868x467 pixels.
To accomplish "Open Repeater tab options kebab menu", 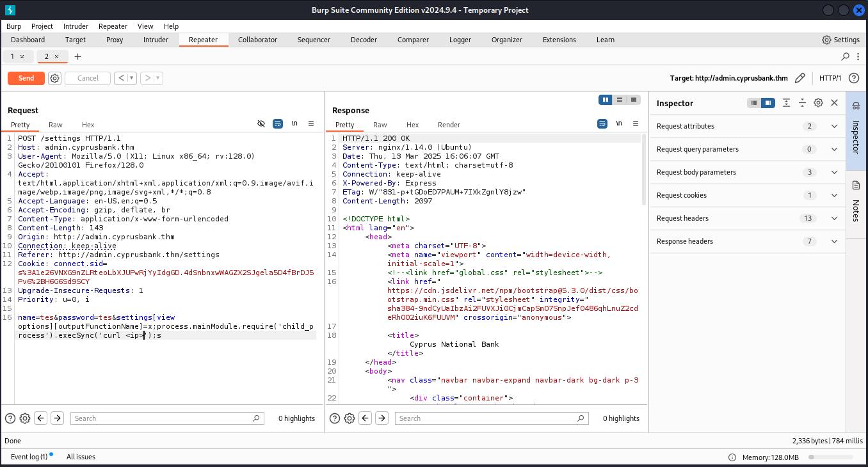I will (858, 56).
